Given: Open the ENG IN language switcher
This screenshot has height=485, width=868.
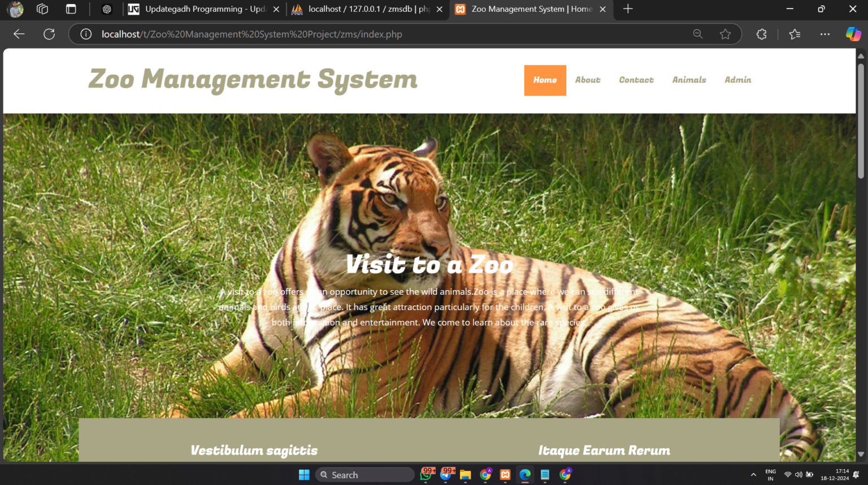Looking at the screenshot, I should coord(770,475).
